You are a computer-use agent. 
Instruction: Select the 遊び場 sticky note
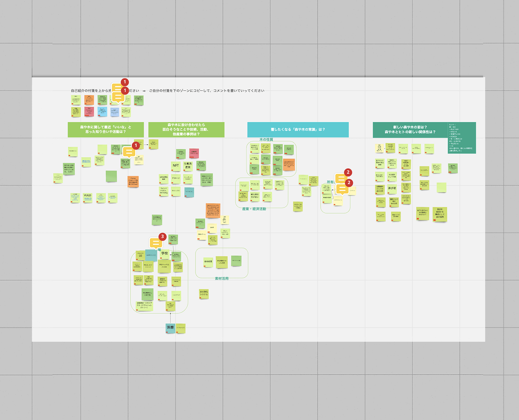pyautogui.click(x=392, y=189)
